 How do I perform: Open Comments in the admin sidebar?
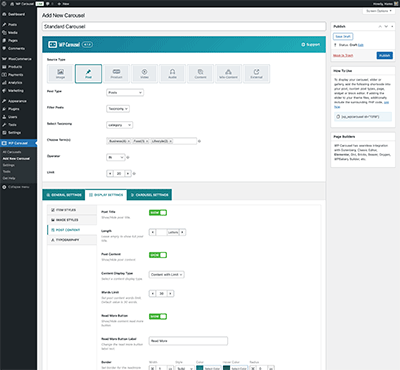(x=16, y=48)
